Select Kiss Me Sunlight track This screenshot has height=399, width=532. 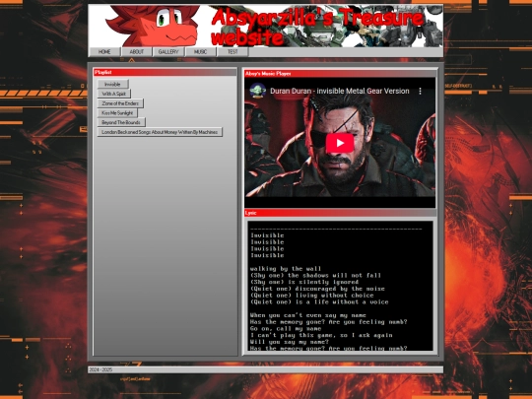[x=117, y=112]
